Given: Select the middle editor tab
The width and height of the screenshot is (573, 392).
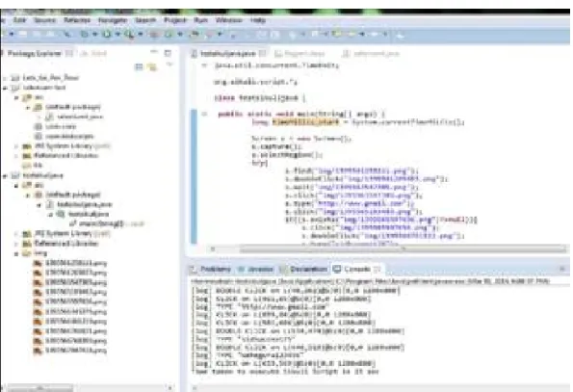Looking at the screenshot, I should 300,54.
